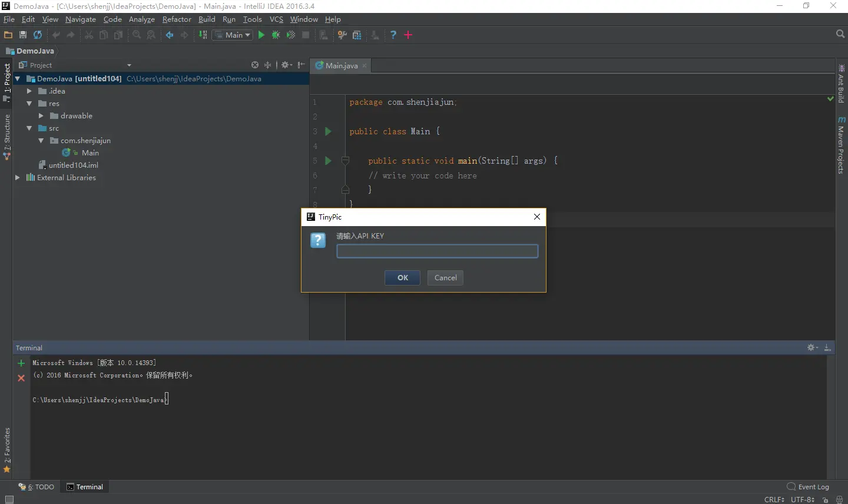Viewport: 848px width, 504px height.
Task: Expand the .idea folder node
Action: [29, 91]
